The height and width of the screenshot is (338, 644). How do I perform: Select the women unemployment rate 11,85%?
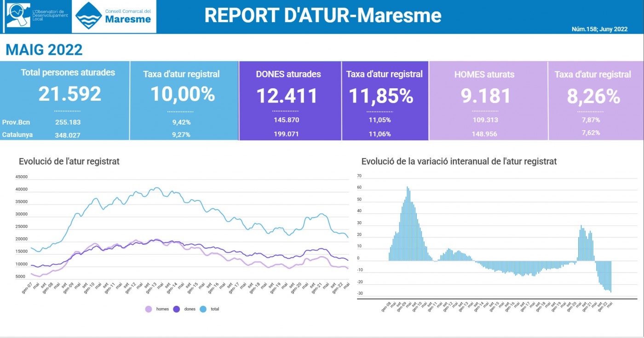click(381, 96)
